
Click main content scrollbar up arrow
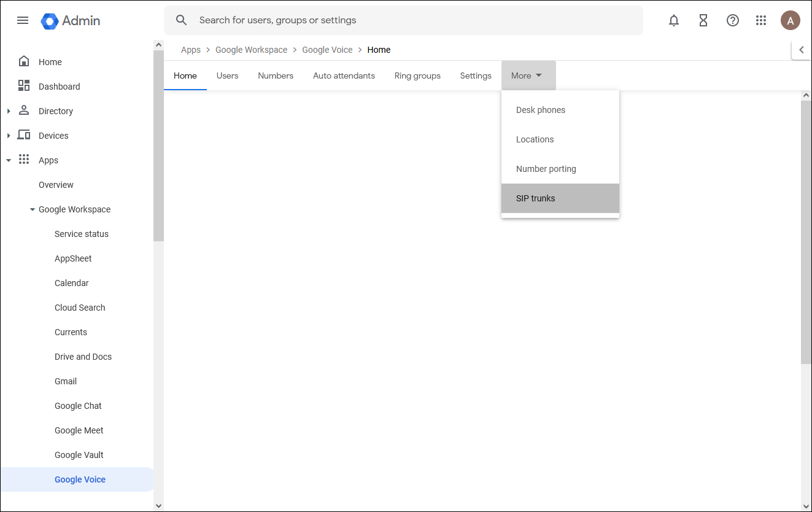[806, 95]
